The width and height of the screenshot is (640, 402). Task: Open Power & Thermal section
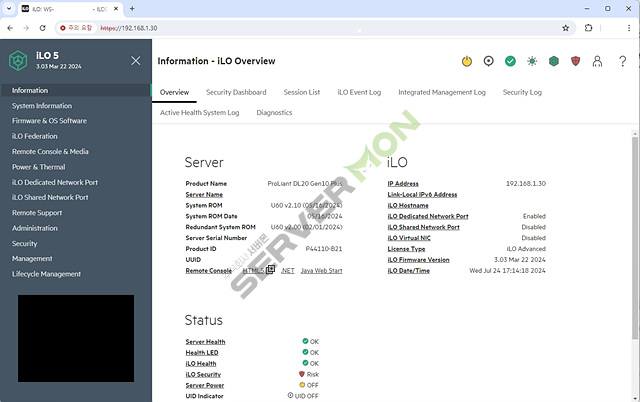pyautogui.click(x=38, y=167)
